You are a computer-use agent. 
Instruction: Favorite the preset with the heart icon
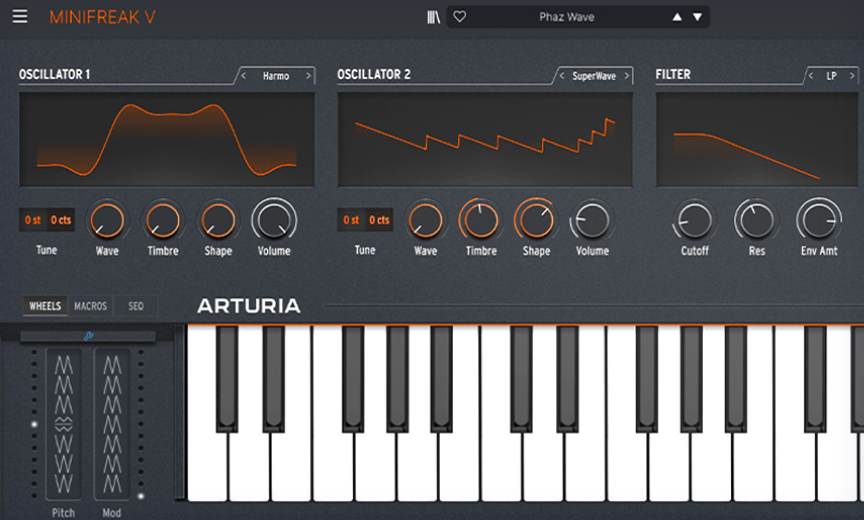point(460,17)
